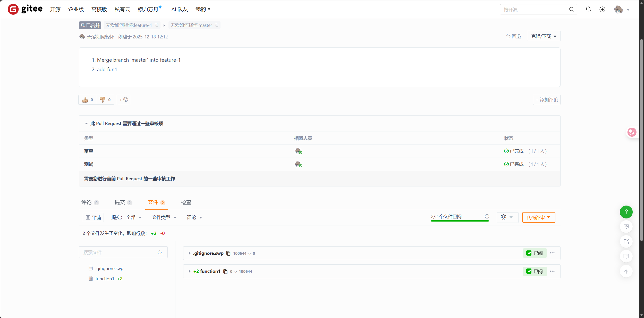Screen dimensions: 644x318
Task: Uncheck 已阅 for .gitignore.swp file
Action: (529, 253)
